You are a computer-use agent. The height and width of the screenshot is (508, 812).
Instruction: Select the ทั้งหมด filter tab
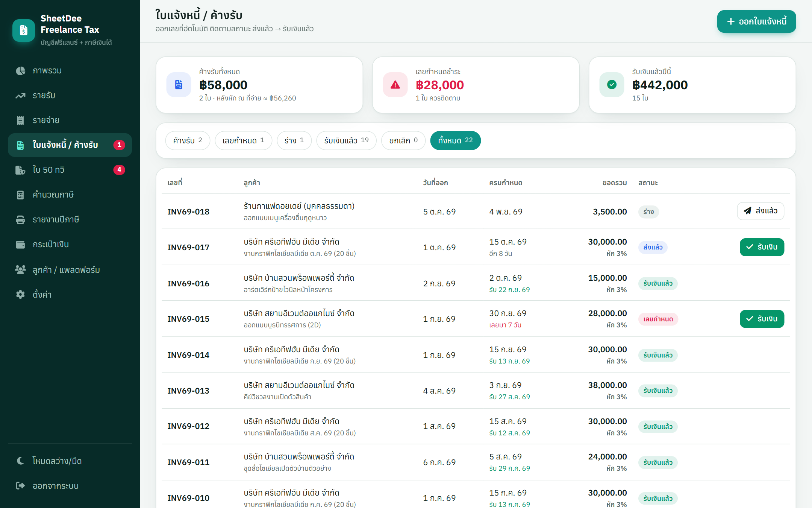(x=456, y=140)
